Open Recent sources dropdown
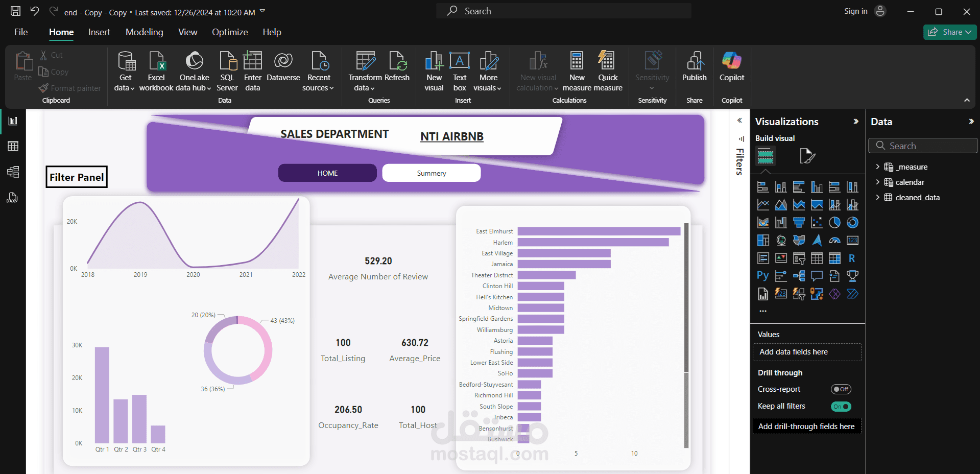The height and width of the screenshot is (474, 980). tap(318, 83)
